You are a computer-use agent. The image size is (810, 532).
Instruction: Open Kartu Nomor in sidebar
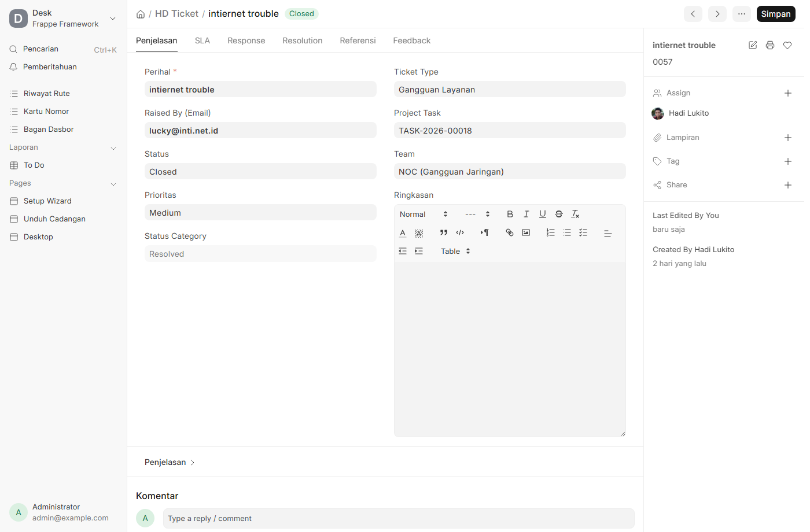coord(63,112)
